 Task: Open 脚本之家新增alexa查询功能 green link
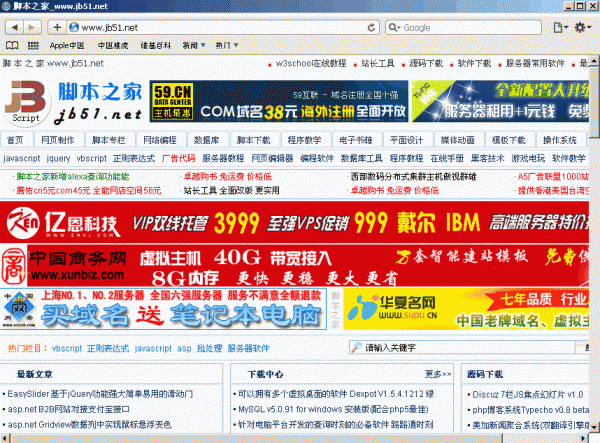[x=73, y=176]
